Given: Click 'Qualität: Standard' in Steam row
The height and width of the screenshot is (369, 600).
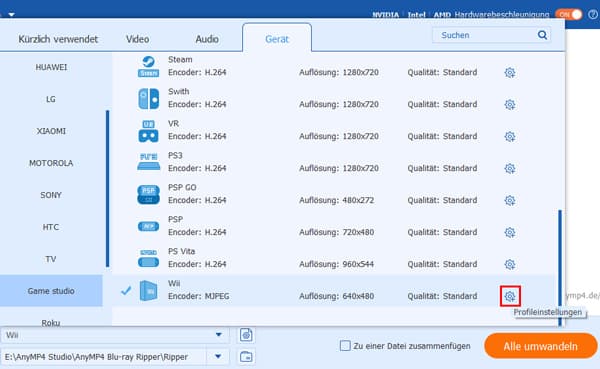Looking at the screenshot, I should click(442, 72).
